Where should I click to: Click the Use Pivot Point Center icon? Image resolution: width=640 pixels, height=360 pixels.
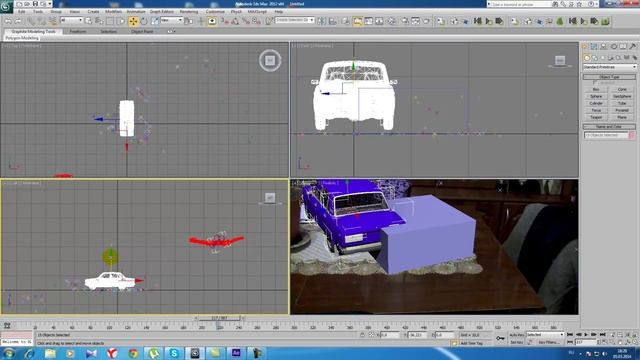coord(189,21)
